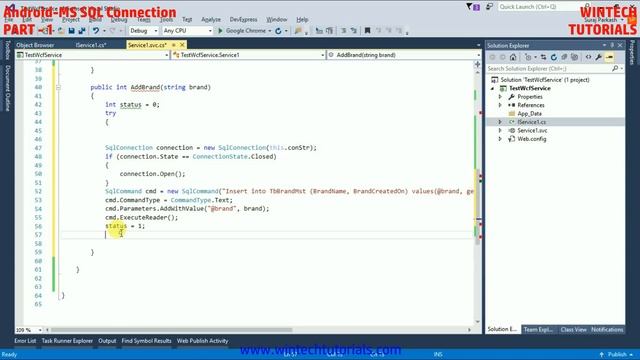Open the Error List tab
Image resolution: width=640 pixels, height=360 pixels.
point(25,341)
